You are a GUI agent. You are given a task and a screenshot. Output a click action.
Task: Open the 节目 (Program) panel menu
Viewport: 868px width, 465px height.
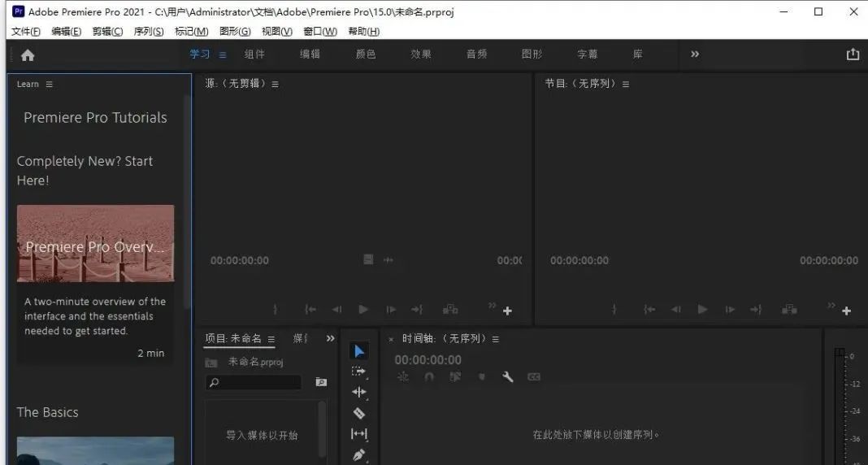[626, 85]
